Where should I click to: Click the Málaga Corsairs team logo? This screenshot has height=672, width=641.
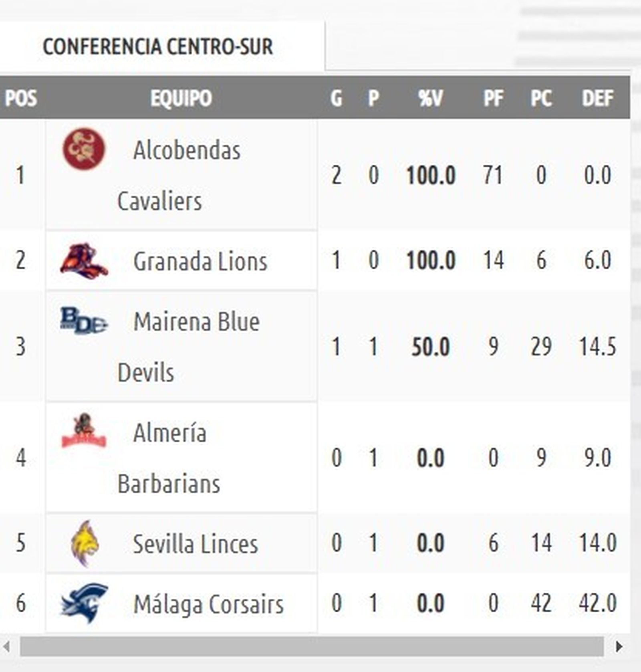click(84, 603)
